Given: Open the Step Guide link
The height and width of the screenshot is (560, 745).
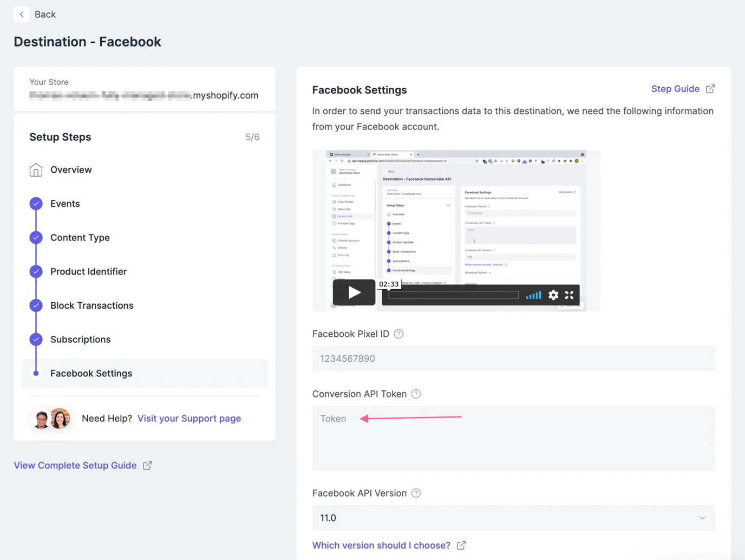Looking at the screenshot, I should pyautogui.click(x=675, y=89).
